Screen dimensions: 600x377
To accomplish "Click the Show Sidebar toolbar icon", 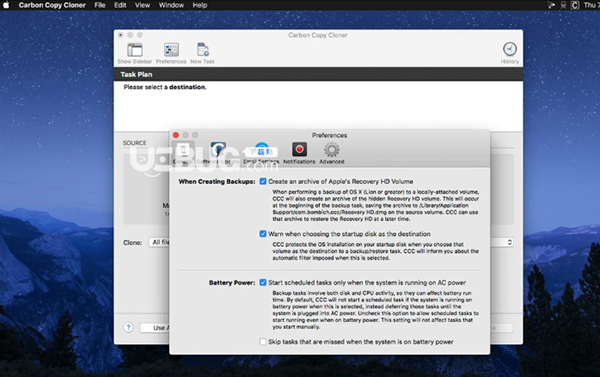I will [135, 50].
